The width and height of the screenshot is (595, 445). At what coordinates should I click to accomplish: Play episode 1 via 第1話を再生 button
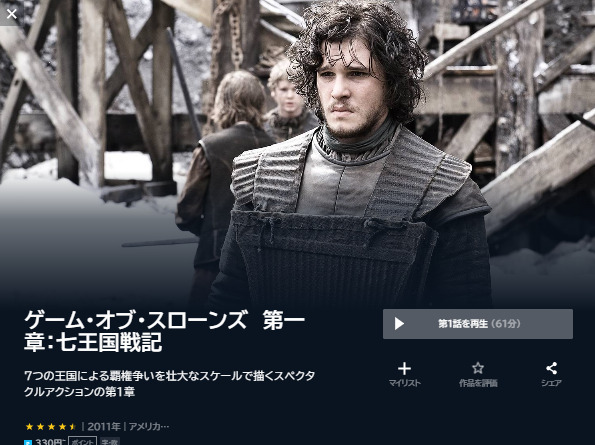click(478, 324)
